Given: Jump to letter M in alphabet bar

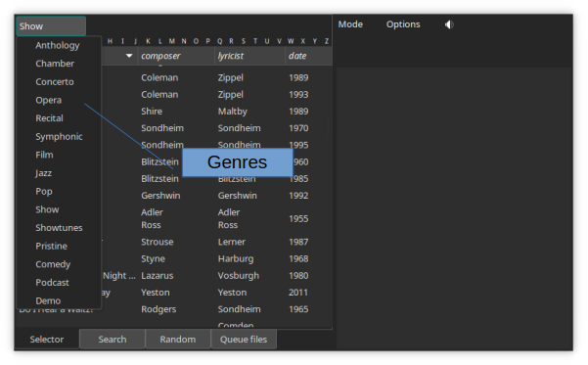Looking at the screenshot, I should pos(172,41).
